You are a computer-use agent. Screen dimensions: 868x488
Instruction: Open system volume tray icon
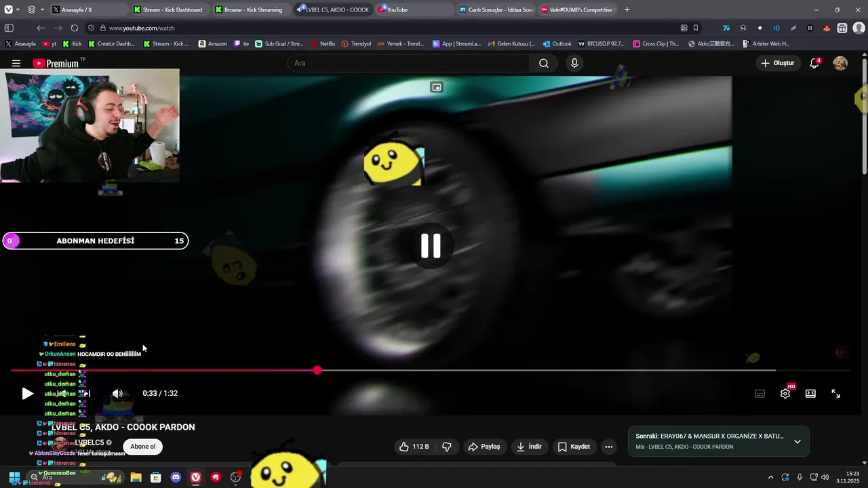click(825, 477)
